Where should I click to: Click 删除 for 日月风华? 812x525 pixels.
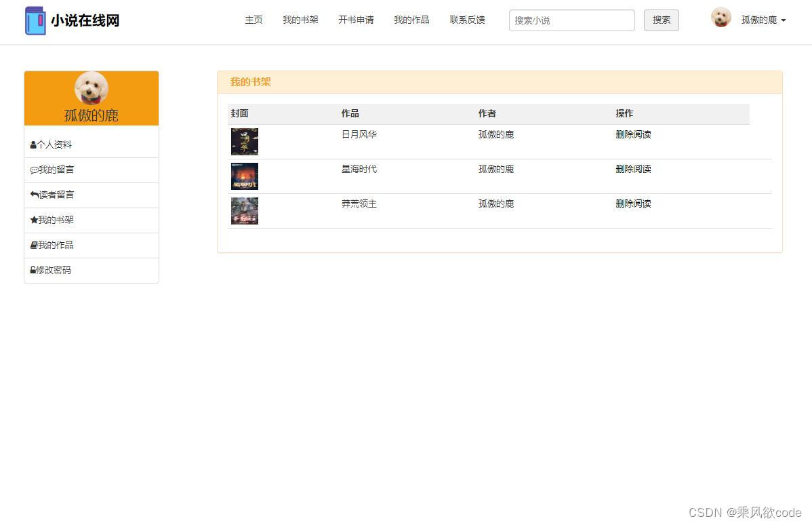[x=624, y=135]
